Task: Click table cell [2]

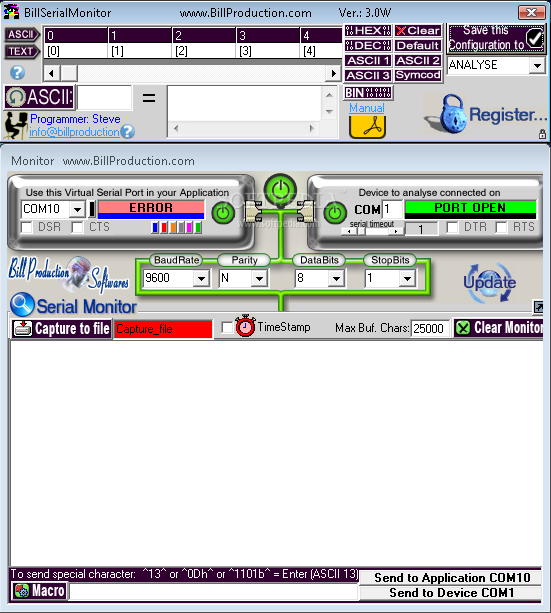Action: click(204, 51)
